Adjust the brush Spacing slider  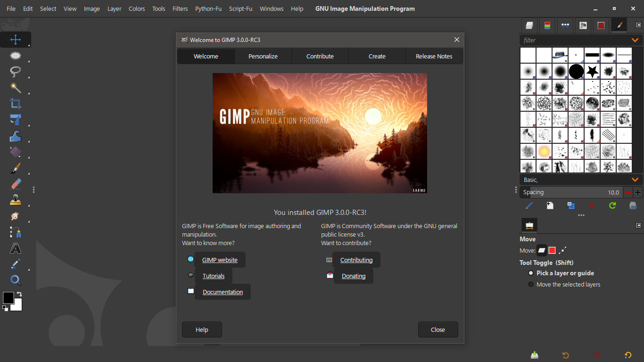(571, 192)
